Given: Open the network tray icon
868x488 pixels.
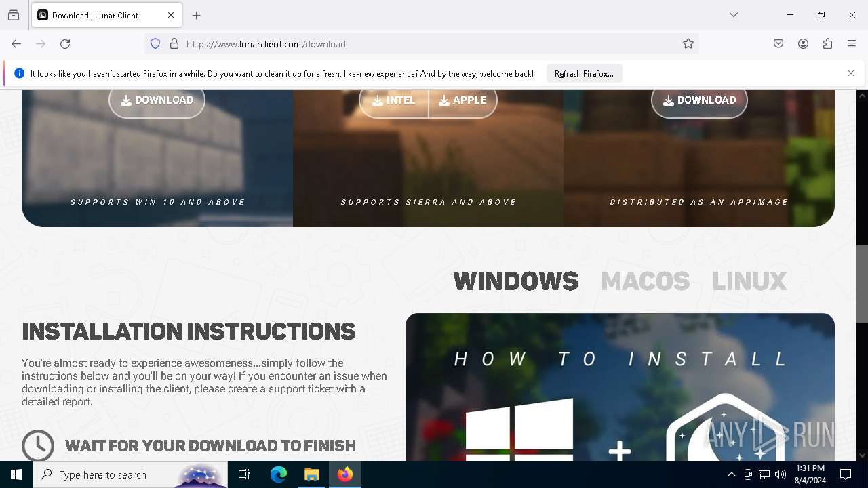Looking at the screenshot, I should [764, 474].
